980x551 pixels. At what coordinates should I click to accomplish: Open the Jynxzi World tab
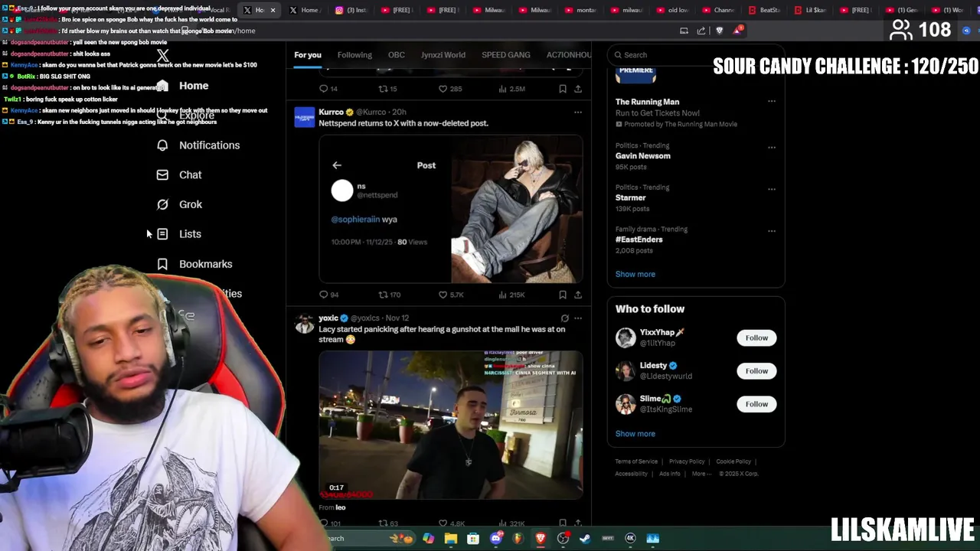[x=443, y=55]
